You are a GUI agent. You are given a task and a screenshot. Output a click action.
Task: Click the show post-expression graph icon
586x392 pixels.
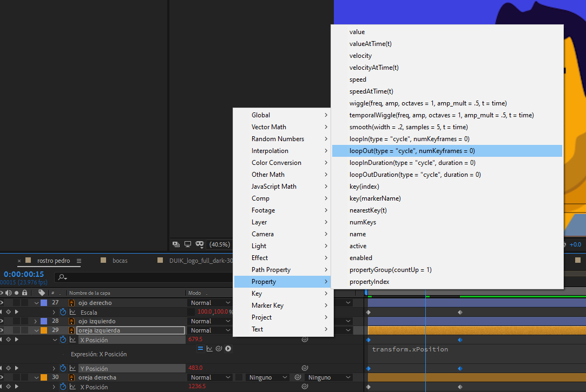209,349
